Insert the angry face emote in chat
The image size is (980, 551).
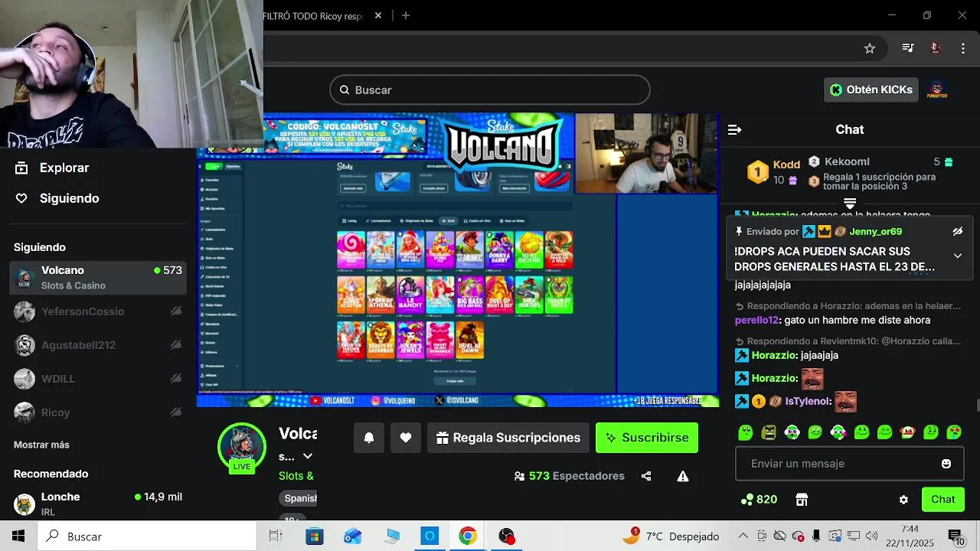pos(769,432)
